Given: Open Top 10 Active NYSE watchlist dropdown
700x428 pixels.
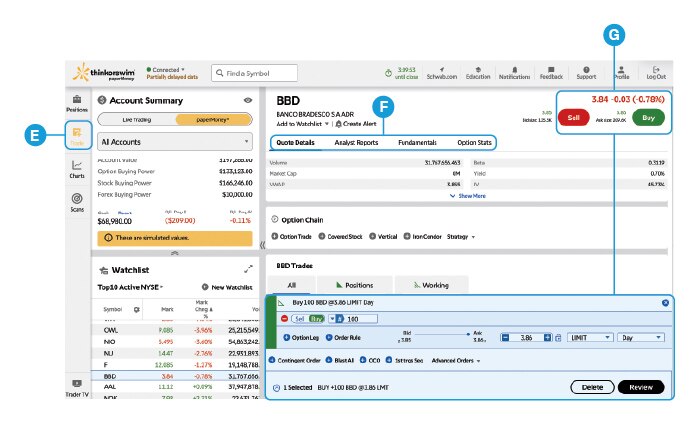Looking at the screenshot, I should (x=130, y=287).
